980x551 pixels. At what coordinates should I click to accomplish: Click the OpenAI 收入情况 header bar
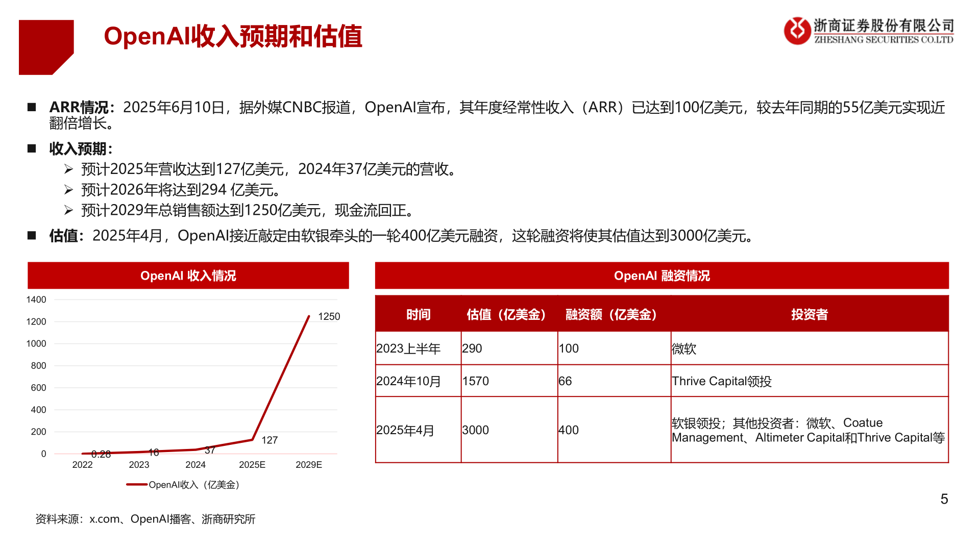pyautogui.click(x=189, y=276)
